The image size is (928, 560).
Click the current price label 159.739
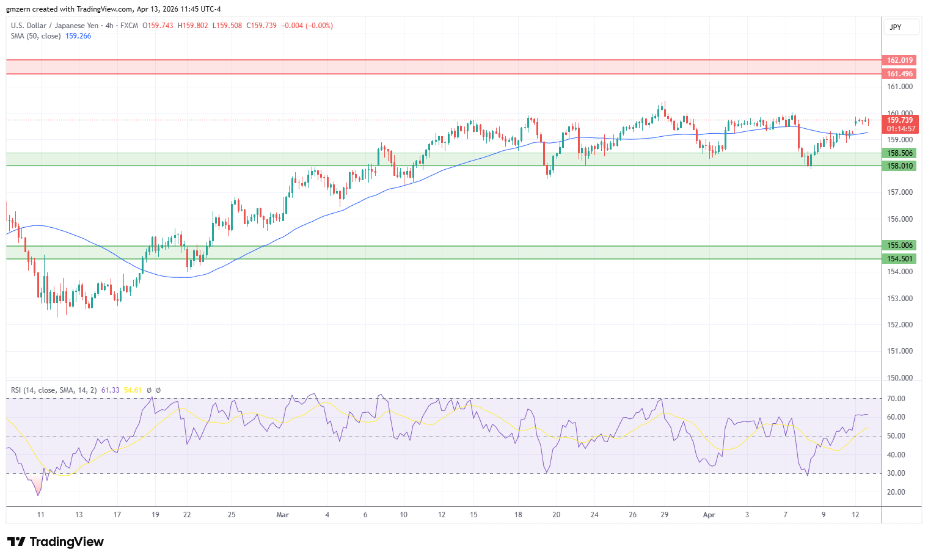(x=899, y=120)
